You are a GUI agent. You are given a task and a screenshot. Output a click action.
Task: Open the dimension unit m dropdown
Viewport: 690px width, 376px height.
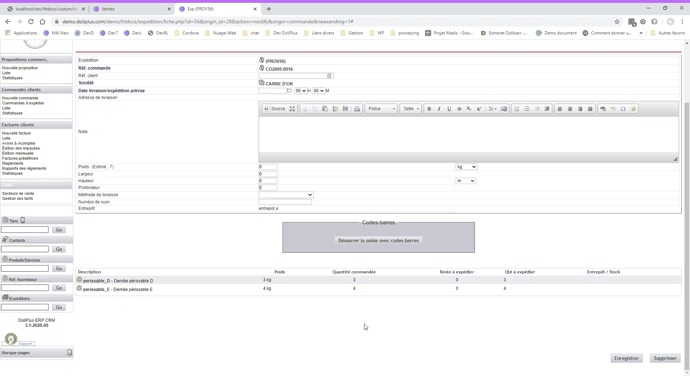click(465, 181)
